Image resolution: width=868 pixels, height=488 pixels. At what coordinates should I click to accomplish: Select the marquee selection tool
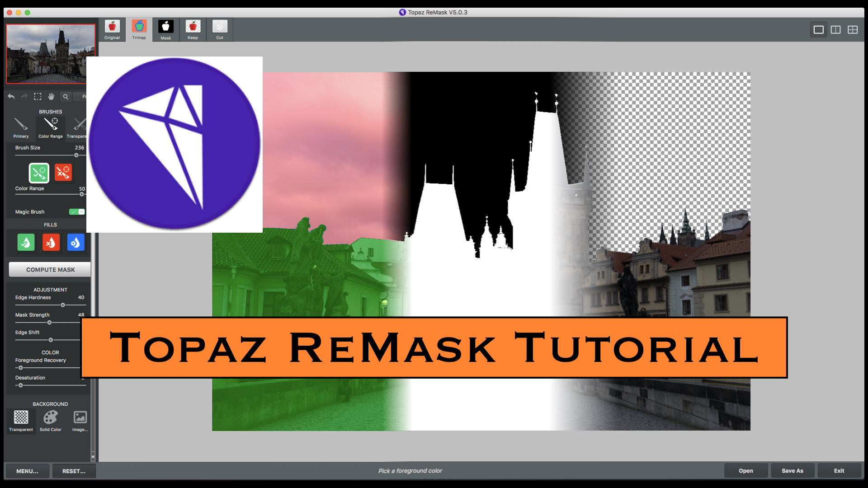pos(38,96)
